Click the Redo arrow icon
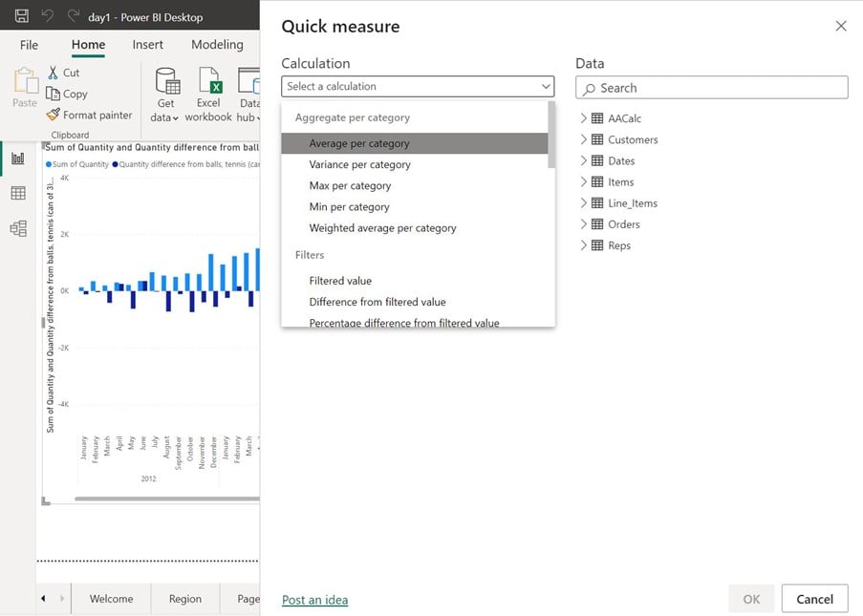 pyautogui.click(x=74, y=16)
